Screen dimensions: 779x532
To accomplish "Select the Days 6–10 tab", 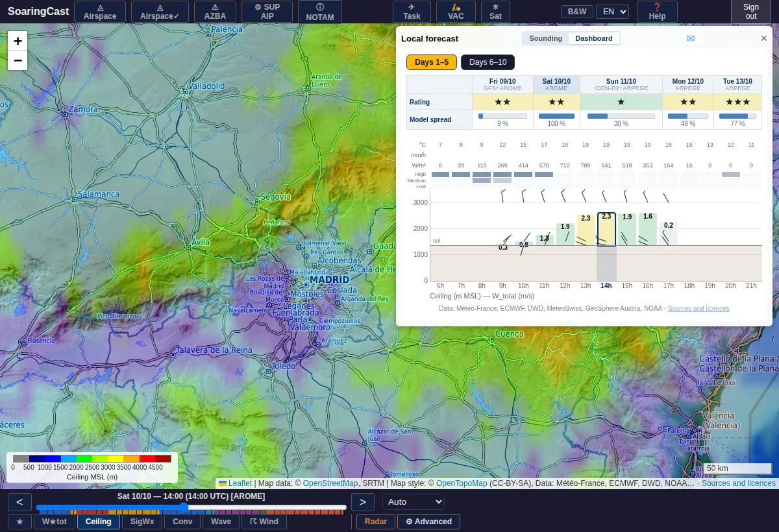I will click(488, 62).
